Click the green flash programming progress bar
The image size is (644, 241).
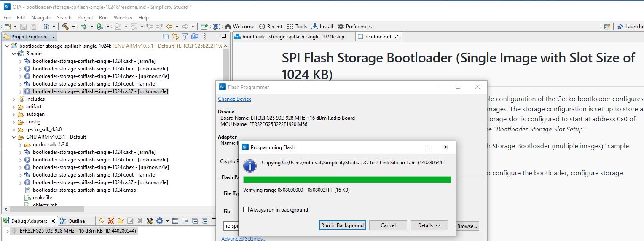tap(347, 180)
